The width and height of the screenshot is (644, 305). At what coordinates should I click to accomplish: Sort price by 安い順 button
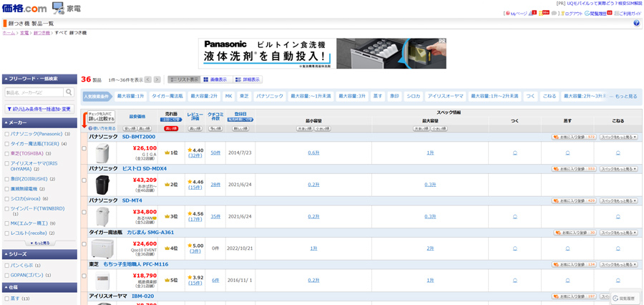click(x=130, y=129)
